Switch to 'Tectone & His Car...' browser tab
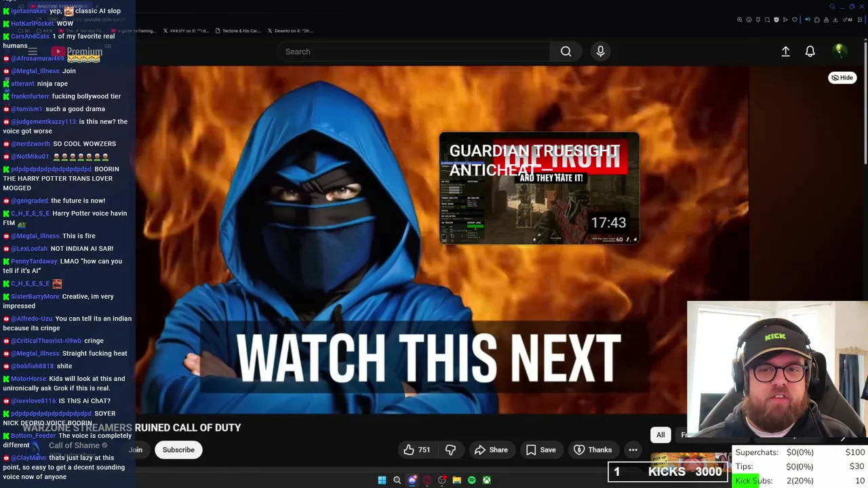This screenshot has height=488, width=868. click(237, 30)
